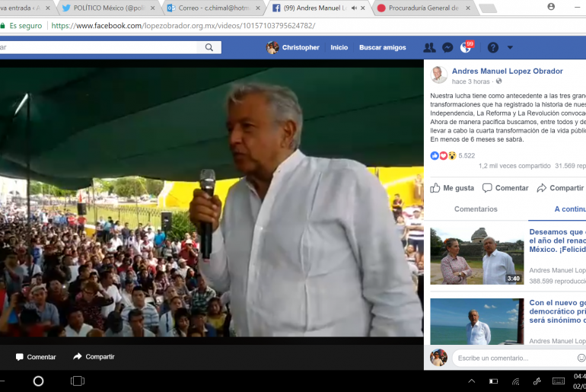
Task: Show hidden system tray icons chevron
Action: 471,381
